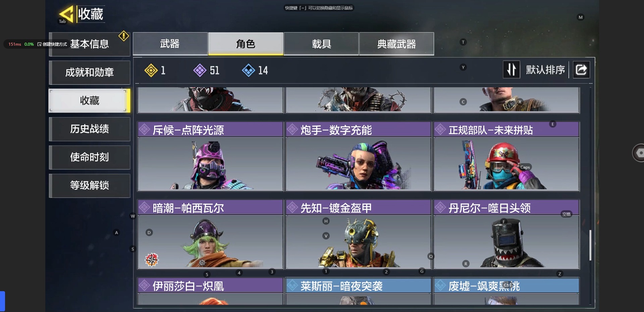Click the legendary gold rarity icon
Viewport: 644px width, 312px height.
tap(151, 70)
